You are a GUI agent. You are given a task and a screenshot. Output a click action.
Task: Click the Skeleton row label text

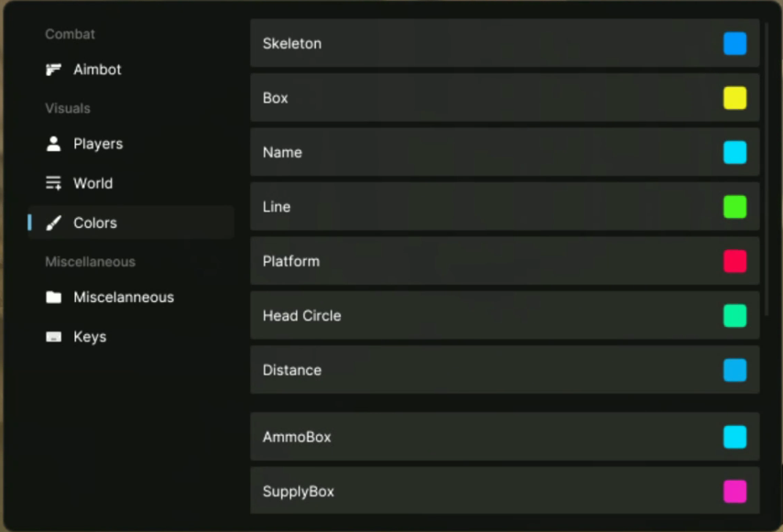291,44
